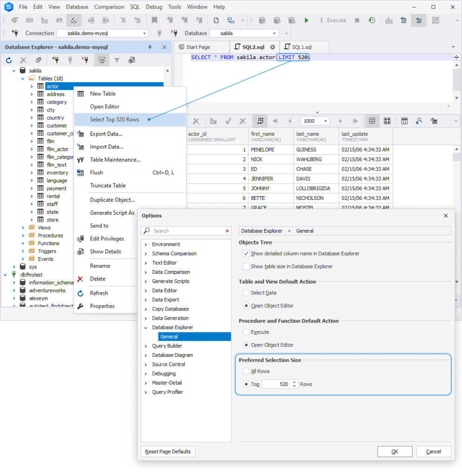
Task: Click the bookmark icon in toolbar
Action: click(x=154, y=20)
